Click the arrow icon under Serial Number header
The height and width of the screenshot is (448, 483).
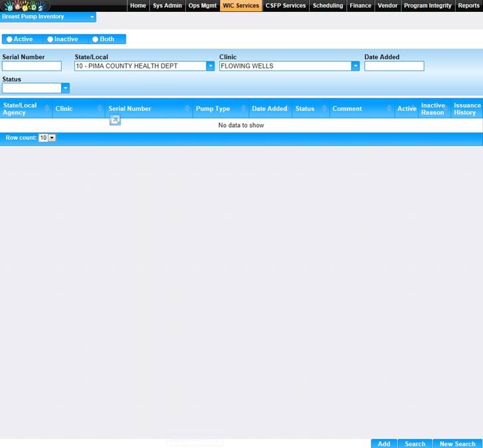coord(115,120)
